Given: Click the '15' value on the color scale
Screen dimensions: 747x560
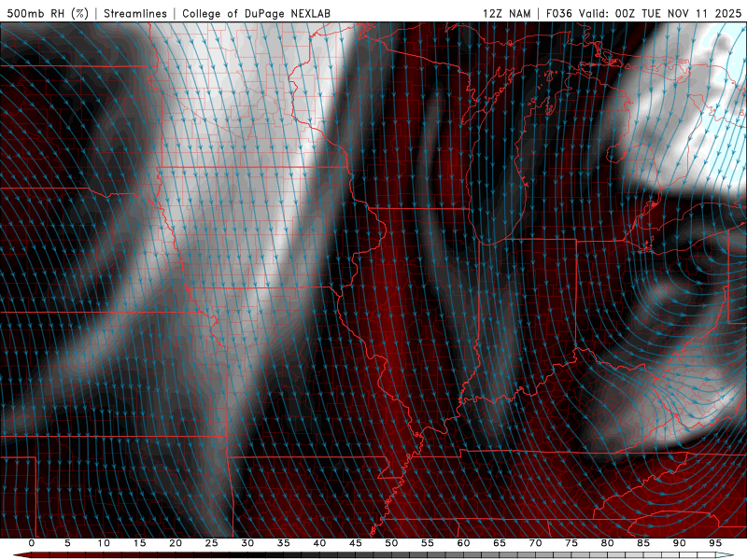Looking at the screenshot, I should click(139, 543).
